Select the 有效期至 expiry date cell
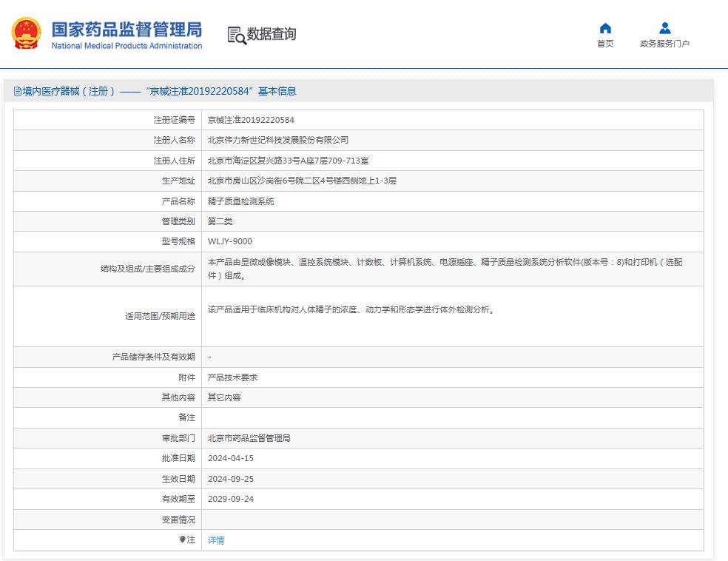This screenshot has height=561, width=728. pos(229,499)
